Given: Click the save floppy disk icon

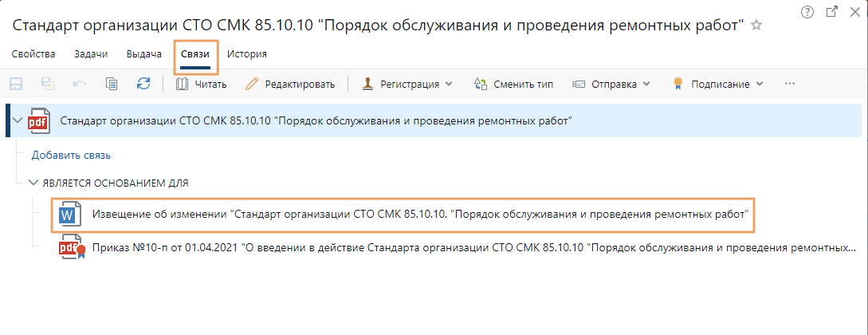Looking at the screenshot, I should pos(15,85).
